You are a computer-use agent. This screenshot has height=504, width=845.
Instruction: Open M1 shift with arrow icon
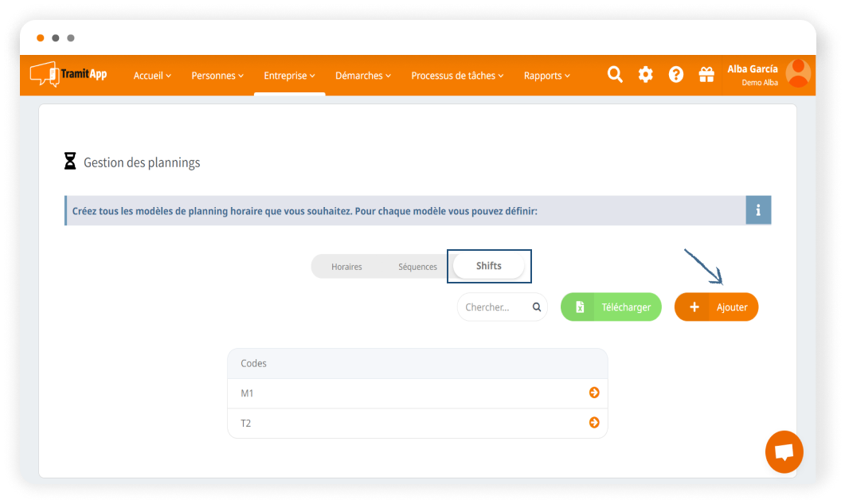tap(593, 393)
